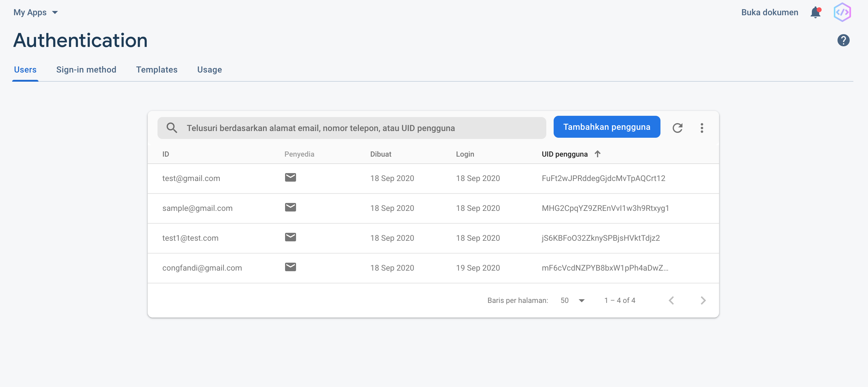Select the Usage tab
The height and width of the screenshot is (387, 868).
(x=209, y=70)
